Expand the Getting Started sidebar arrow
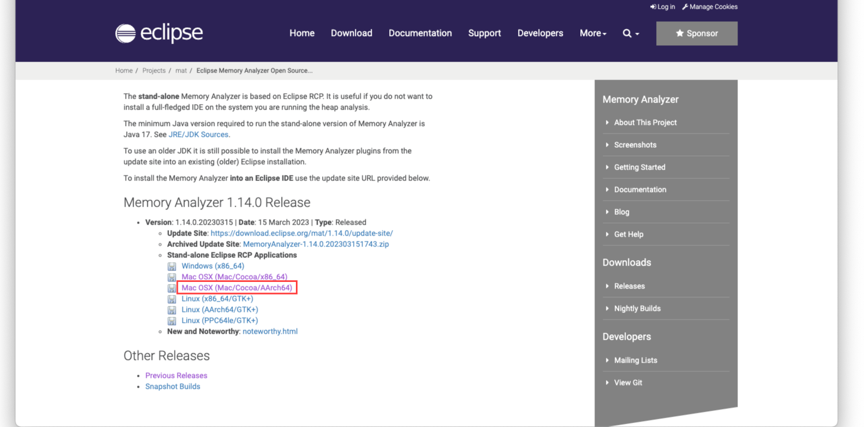The image size is (868, 427). coord(607,167)
